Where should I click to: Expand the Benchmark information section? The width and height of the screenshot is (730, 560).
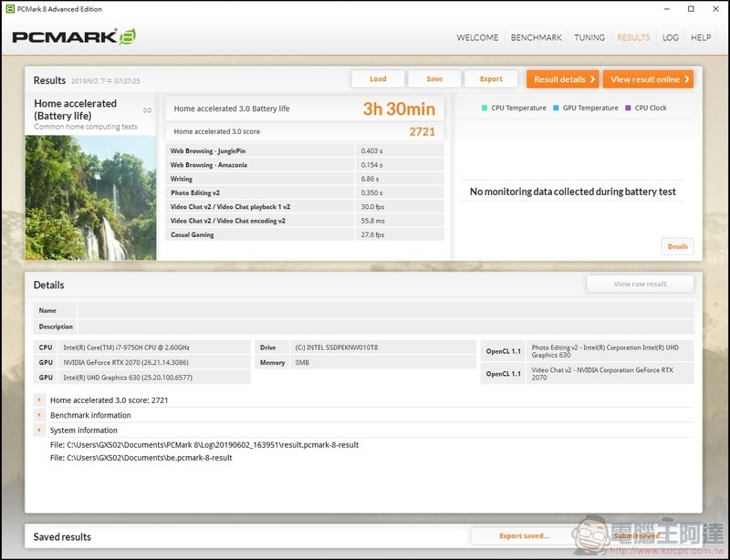(x=39, y=415)
